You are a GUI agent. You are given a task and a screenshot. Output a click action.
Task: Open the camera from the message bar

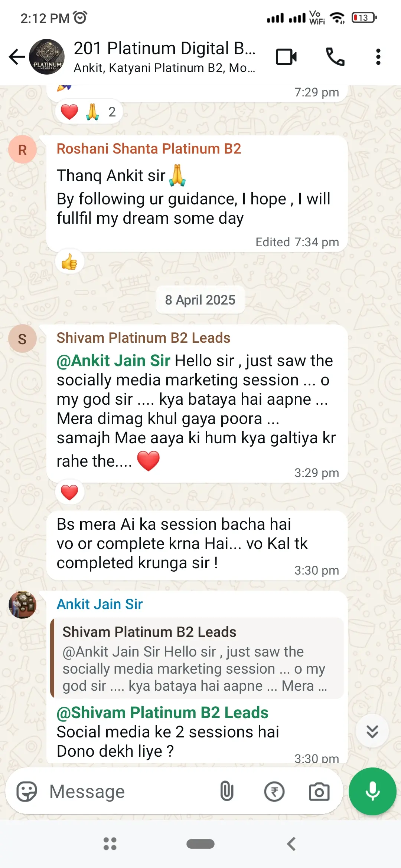coord(319,792)
